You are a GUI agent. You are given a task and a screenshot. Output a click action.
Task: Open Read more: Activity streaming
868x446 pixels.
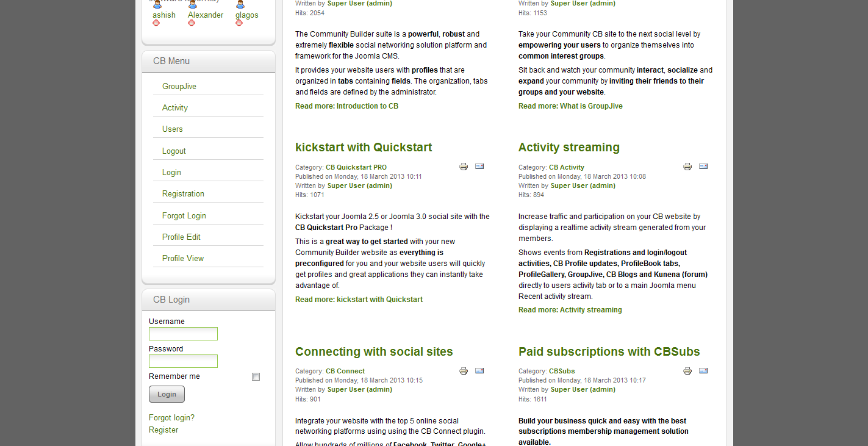point(570,310)
